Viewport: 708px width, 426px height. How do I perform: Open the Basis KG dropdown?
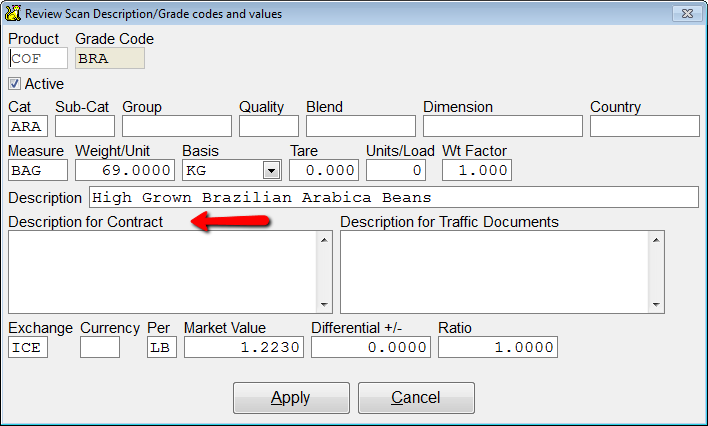pos(271,171)
